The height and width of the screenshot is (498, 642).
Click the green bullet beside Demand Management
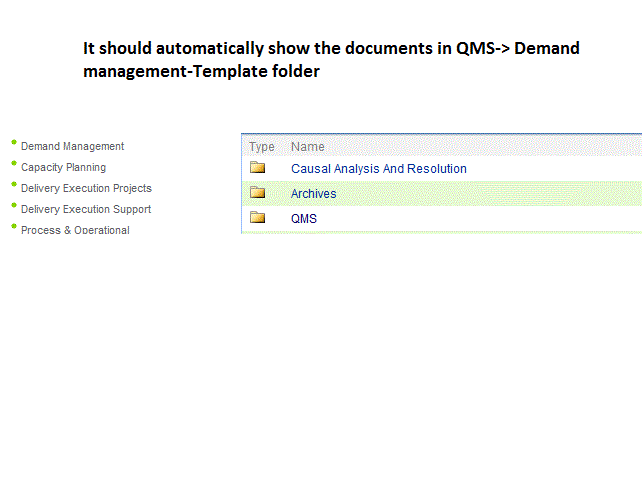(x=14, y=143)
